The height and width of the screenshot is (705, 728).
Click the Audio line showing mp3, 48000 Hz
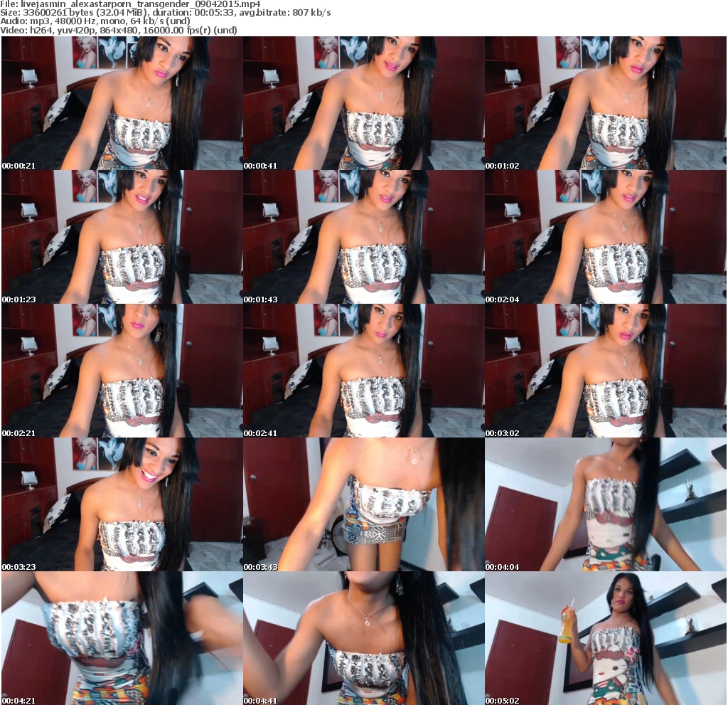(95, 21)
